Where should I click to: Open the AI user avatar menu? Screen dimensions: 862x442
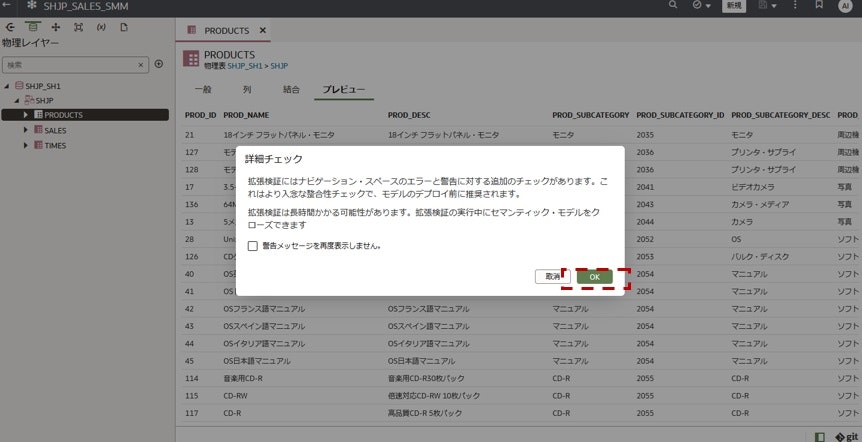pos(846,5)
